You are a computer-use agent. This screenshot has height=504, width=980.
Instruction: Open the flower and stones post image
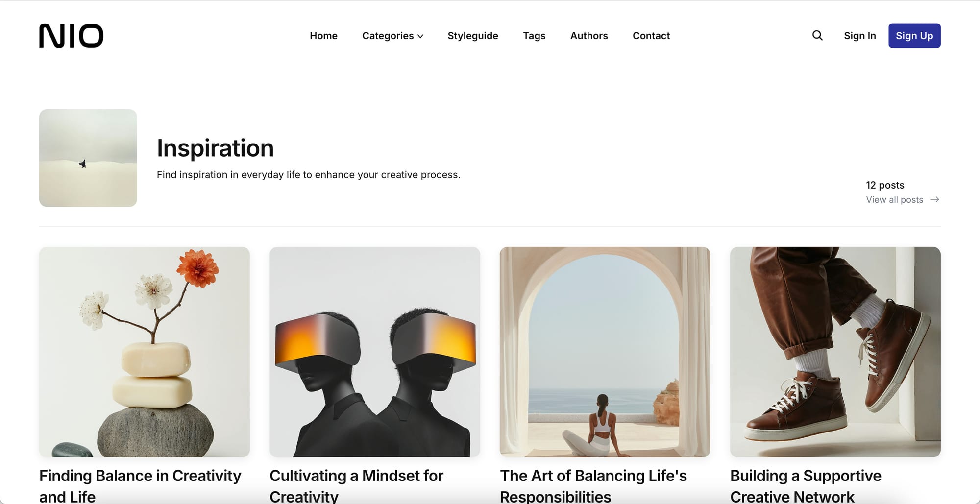pyautogui.click(x=145, y=352)
